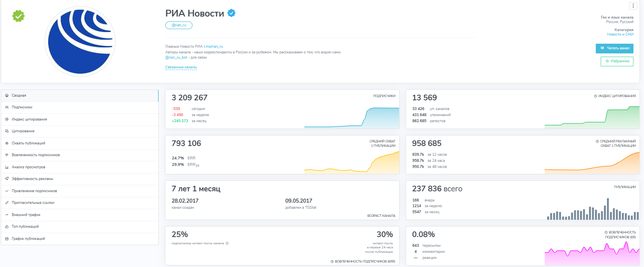Expand the Связанные каналы list

pos(181,67)
